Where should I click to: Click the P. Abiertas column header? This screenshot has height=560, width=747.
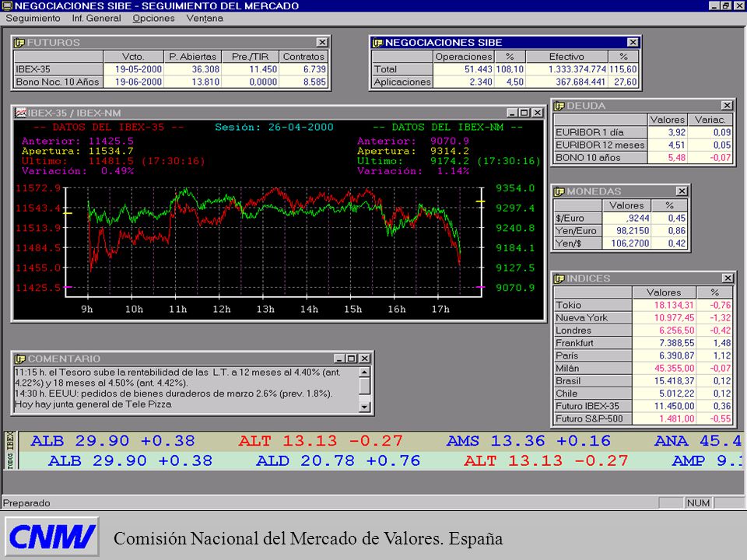click(192, 57)
